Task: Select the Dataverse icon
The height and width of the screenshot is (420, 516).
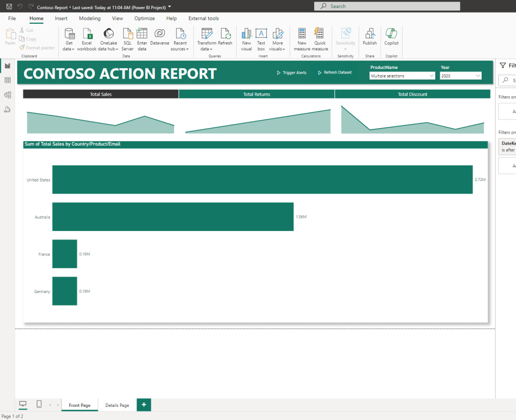Action: point(159,34)
